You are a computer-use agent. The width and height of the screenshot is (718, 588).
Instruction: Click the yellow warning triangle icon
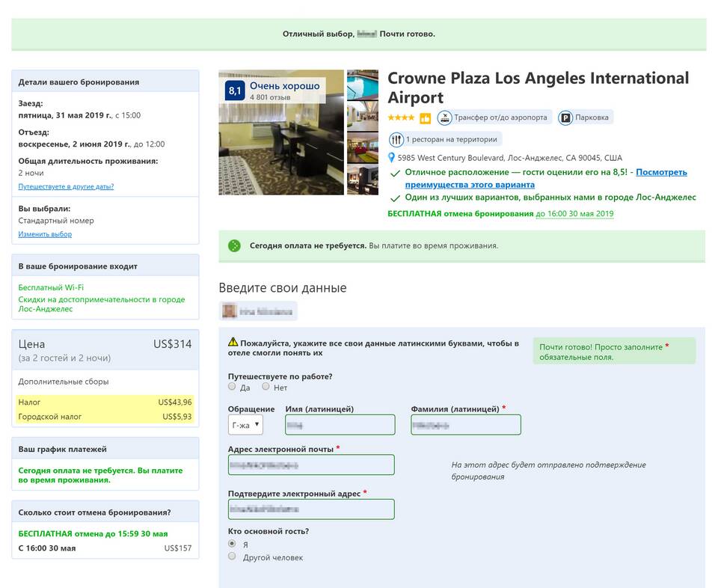point(233,343)
